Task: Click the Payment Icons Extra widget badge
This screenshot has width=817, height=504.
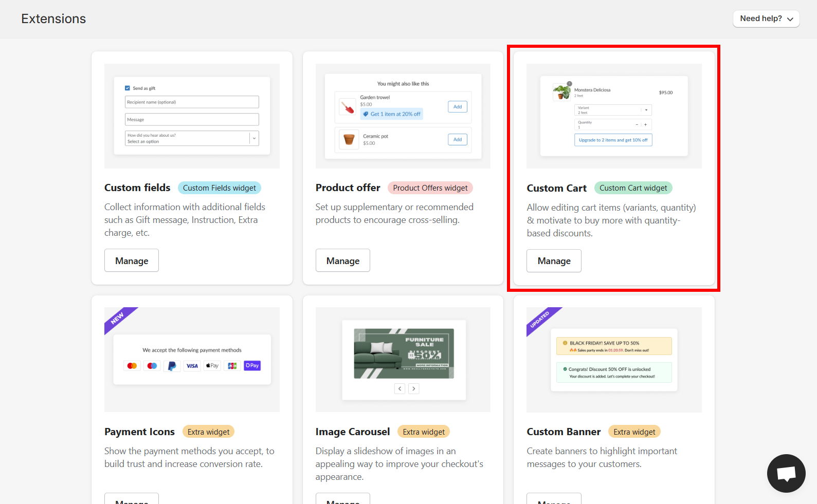Action: (x=208, y=432)
